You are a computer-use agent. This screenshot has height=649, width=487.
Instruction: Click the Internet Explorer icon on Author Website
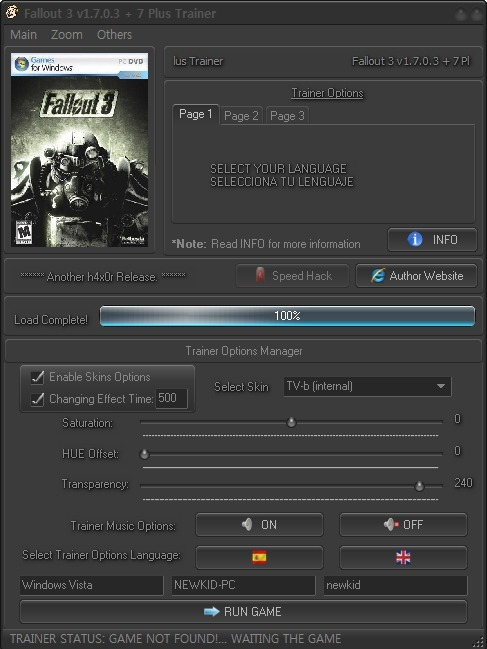coord(378,276)
